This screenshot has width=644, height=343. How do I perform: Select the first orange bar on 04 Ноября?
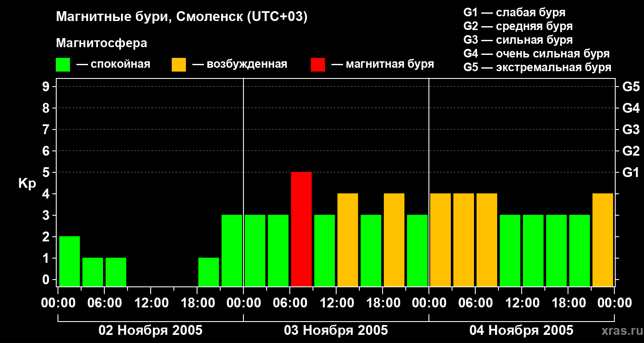440,240
